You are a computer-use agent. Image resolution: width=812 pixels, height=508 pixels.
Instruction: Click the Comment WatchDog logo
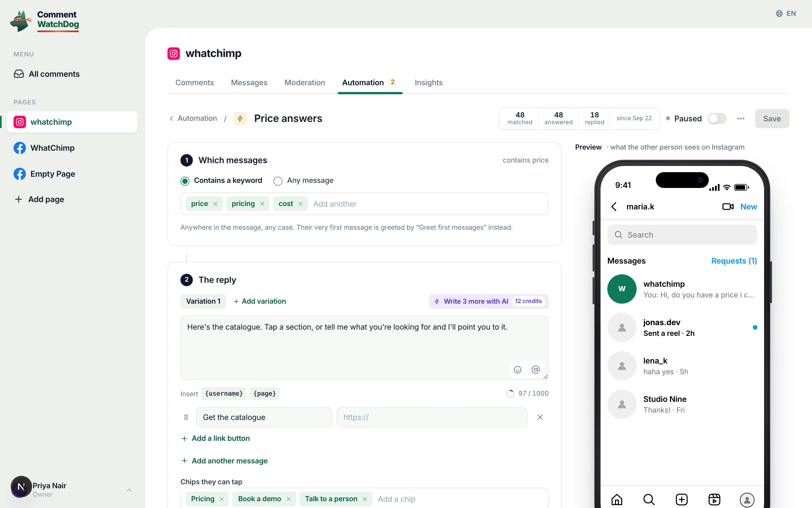(x=45, y=21)
